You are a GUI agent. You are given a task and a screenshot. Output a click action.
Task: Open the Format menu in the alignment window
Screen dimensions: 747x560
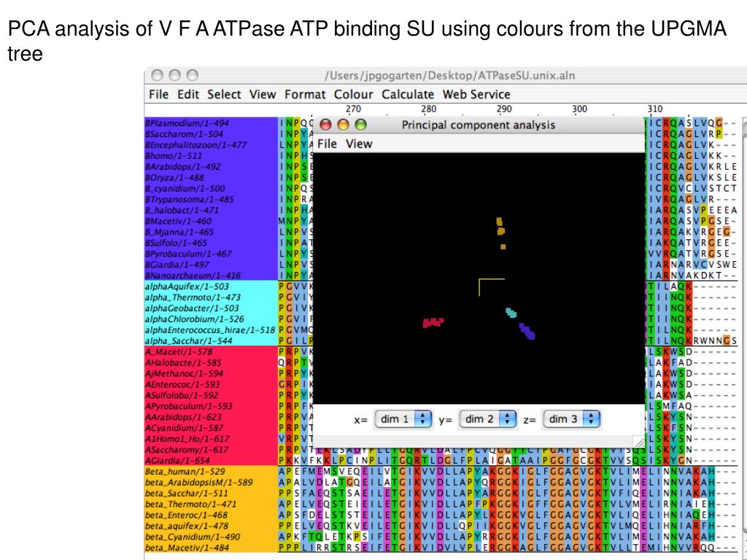[x=305, y=94]
